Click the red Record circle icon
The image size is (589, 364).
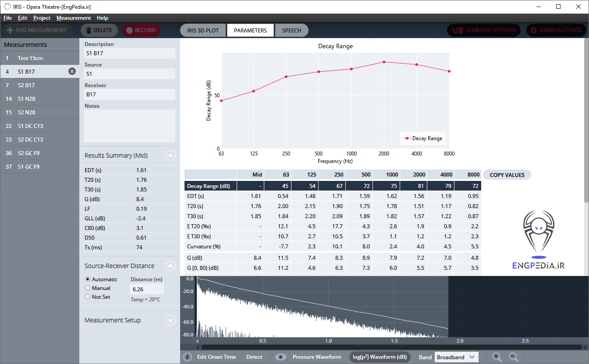point(129,30)
